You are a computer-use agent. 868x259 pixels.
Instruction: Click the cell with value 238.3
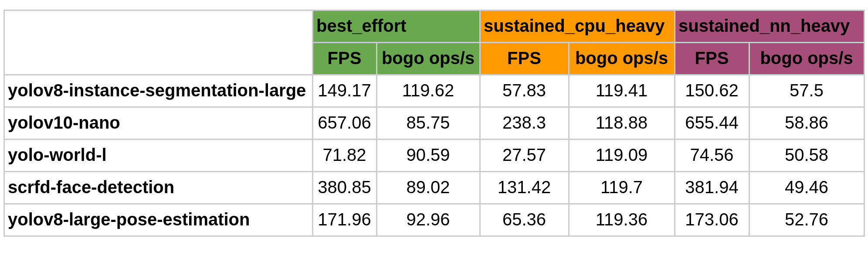click(524, 123)
